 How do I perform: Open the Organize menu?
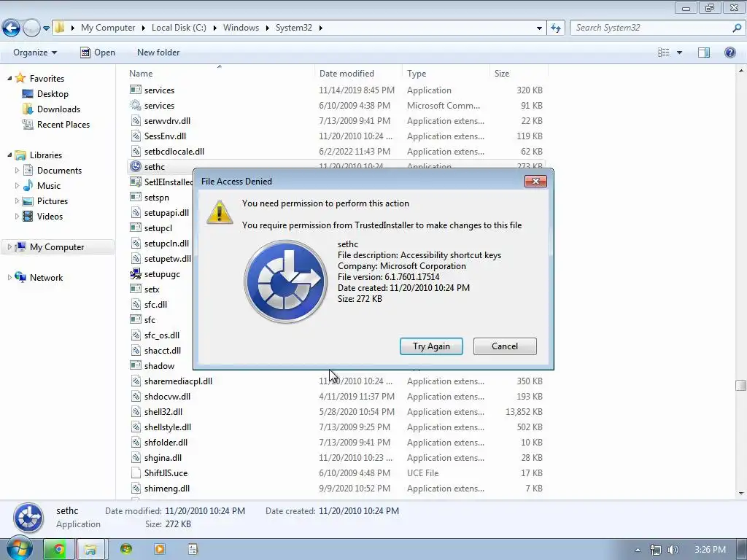pos(35,52)
